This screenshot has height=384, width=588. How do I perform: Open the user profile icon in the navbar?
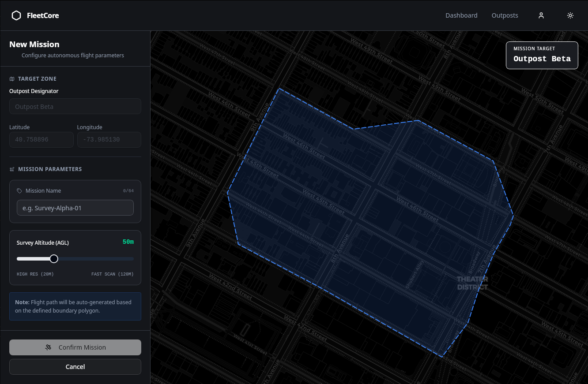coord(541,15)
